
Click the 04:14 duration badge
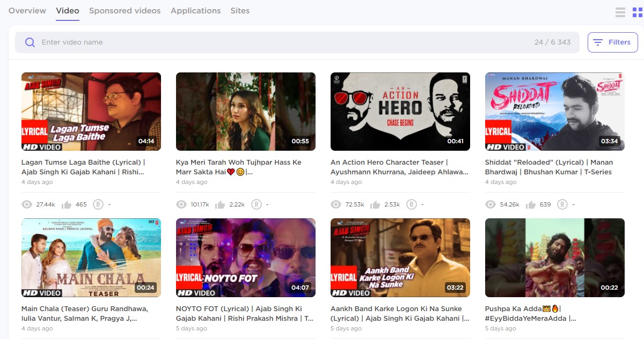pos(146,142)
